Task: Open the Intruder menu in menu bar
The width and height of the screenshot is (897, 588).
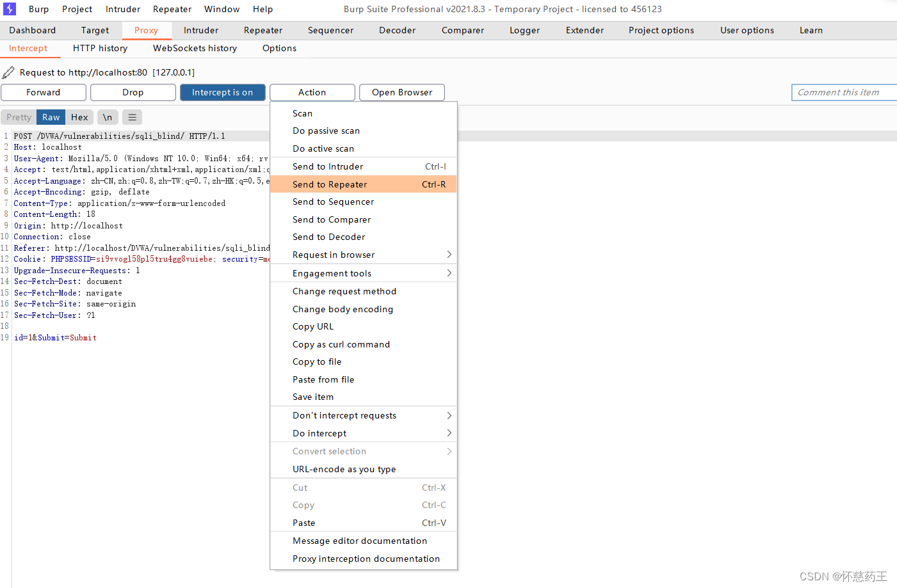Action: click(x=123, y=9)
